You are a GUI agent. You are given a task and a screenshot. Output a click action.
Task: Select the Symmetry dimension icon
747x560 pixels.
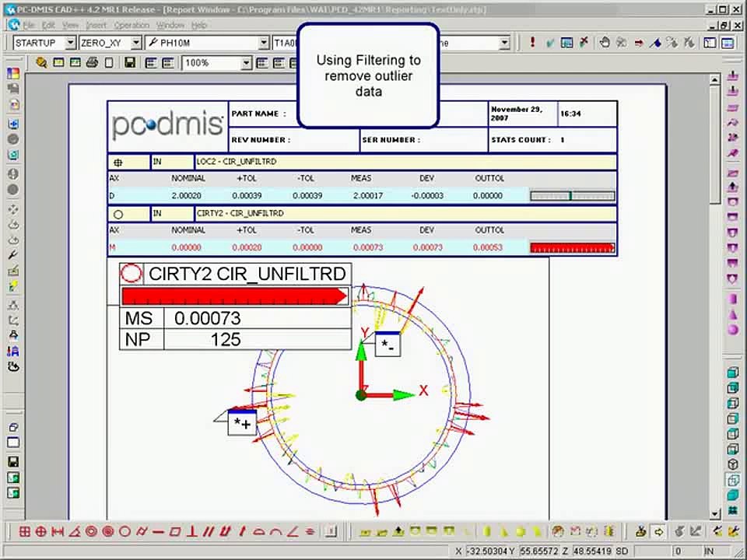pos(310,532)
